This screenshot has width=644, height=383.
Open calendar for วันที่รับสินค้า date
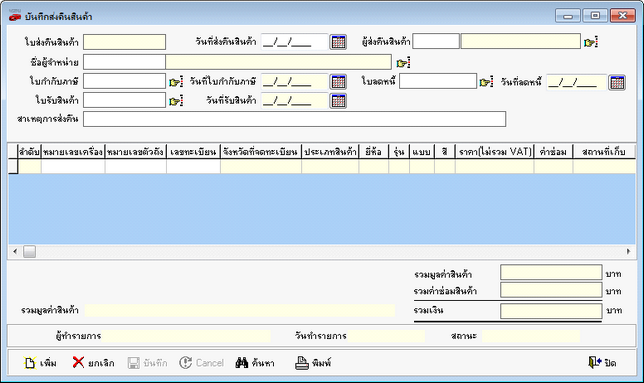338,101
